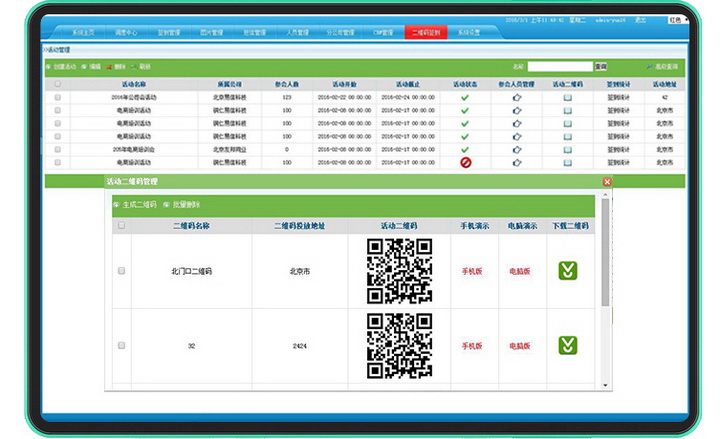The width and height of the screenshot is (720, 439).
Task: Click the 查询 search button
Action: [x=601, y=67]
